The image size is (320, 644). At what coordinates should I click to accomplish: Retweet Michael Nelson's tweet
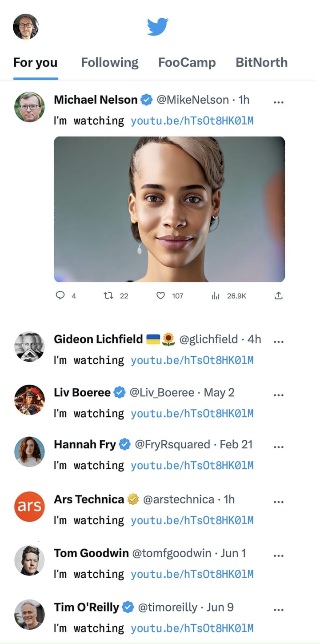108,295
